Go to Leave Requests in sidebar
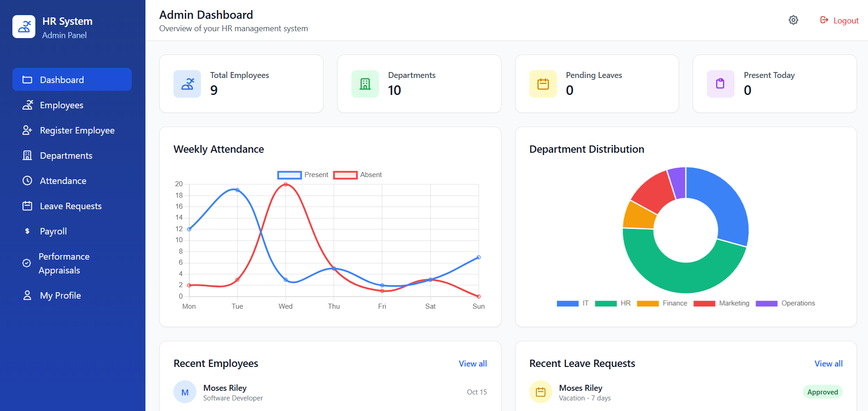Screen dimensions: 868x411 coord(71,206)
